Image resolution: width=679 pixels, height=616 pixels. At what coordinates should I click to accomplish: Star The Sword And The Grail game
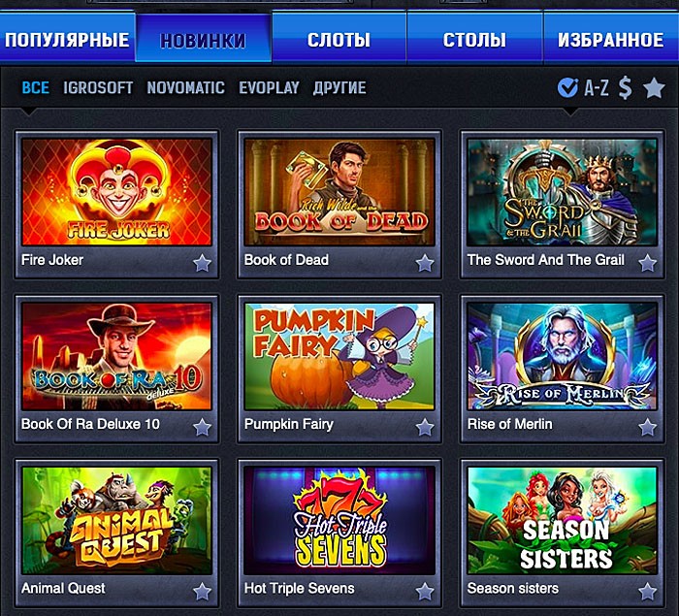point(647,263)
